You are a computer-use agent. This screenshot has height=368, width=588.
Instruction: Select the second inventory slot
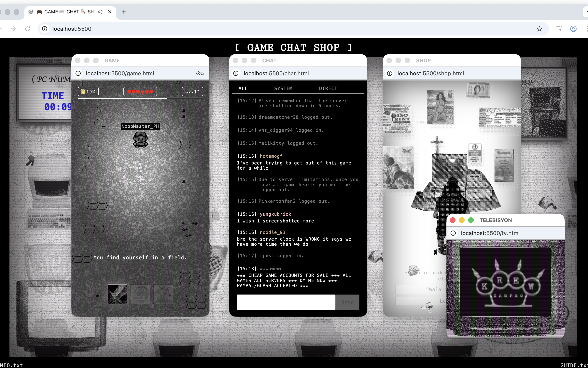point(140,294)
